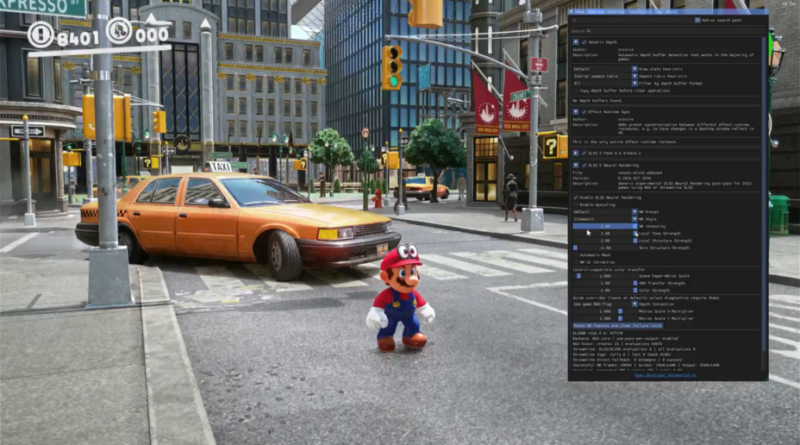Collapse the Generic Depth add-on section
800x445 pixels.
[576, 42]
